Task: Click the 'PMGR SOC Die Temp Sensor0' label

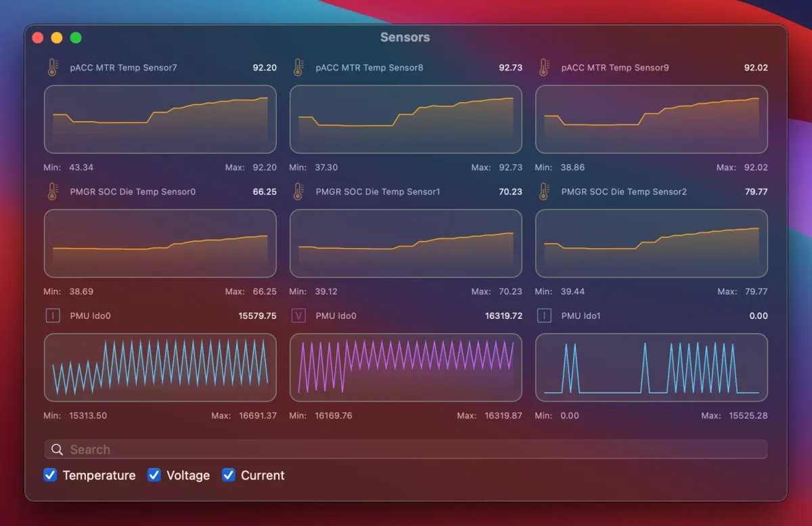Action: point(133,192)
